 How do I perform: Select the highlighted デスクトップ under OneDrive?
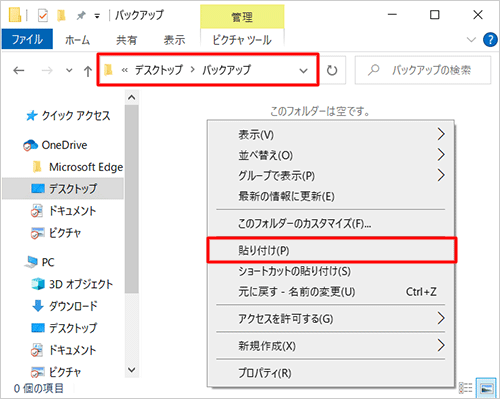pos(63,189)
